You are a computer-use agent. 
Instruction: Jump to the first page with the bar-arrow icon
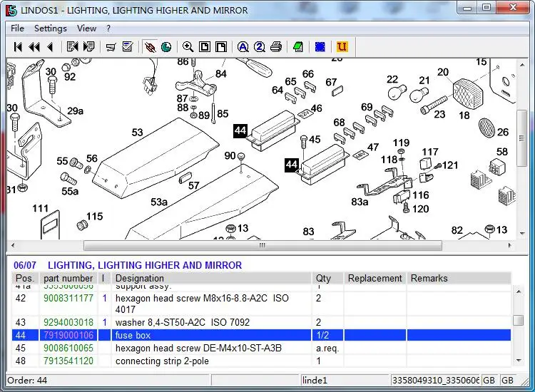pos(18,47)
